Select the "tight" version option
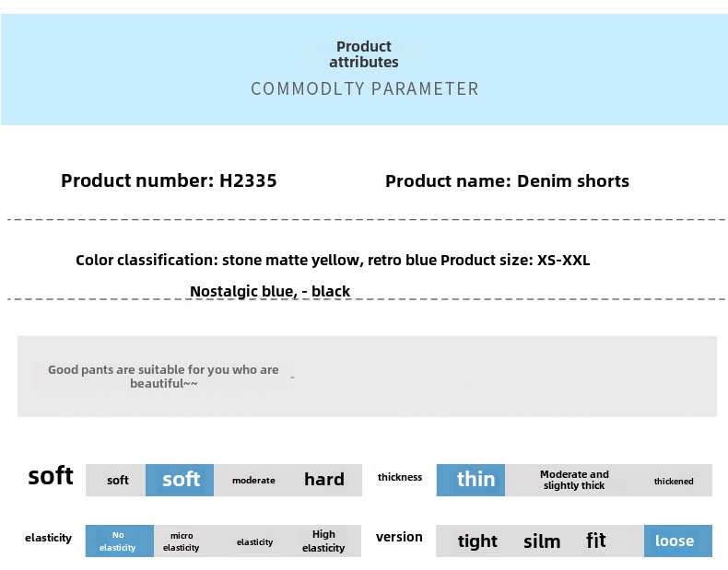The image size is (728, 570). pos(477,541)
